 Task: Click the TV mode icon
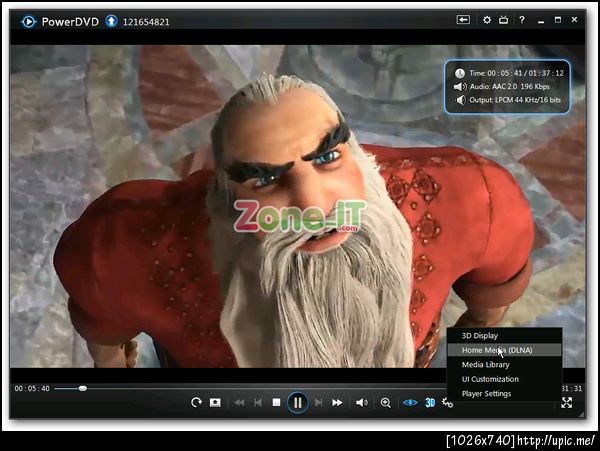(x=504, y=20)
